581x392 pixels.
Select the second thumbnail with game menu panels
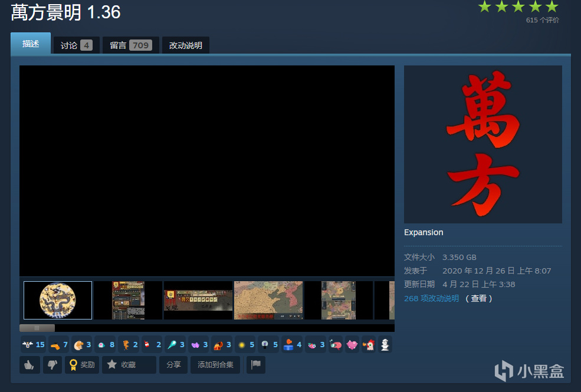[128, 300]
